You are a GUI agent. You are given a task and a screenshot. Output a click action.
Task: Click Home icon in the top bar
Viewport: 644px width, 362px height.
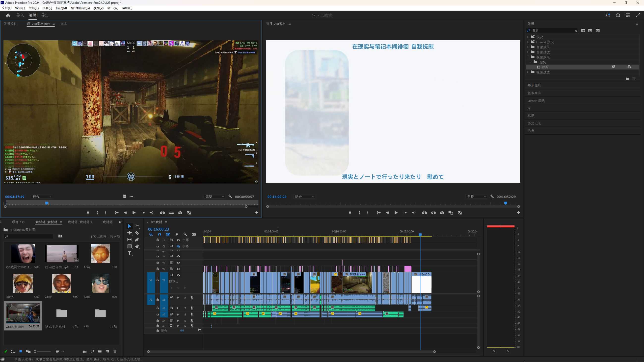(8, 15)
